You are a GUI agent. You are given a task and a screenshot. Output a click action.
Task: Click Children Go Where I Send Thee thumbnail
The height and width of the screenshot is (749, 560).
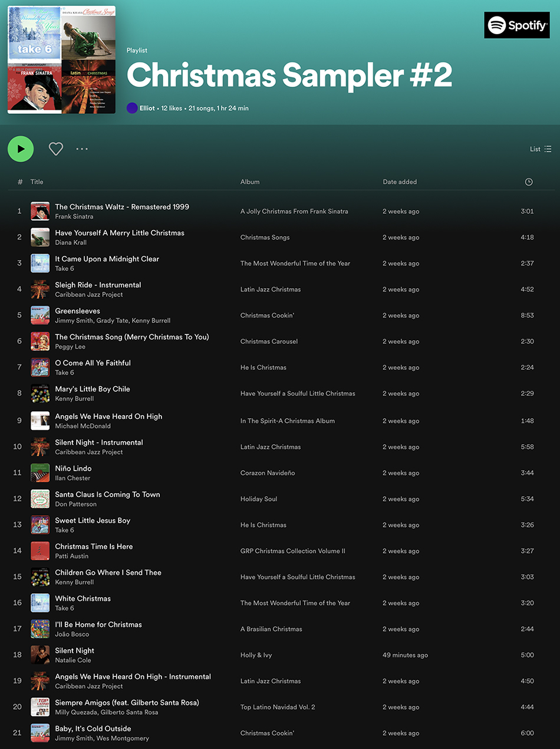click(x=40, y=576)
